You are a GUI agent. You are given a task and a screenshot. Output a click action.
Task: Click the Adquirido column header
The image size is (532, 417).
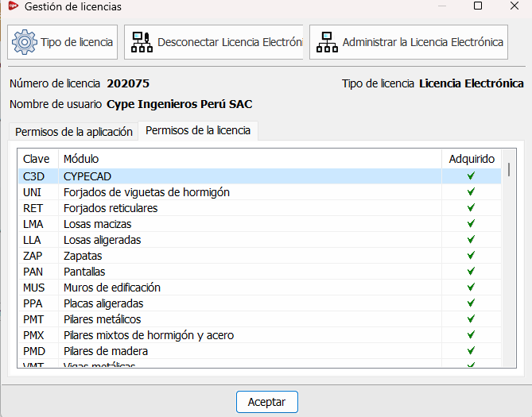coord(472,159)
